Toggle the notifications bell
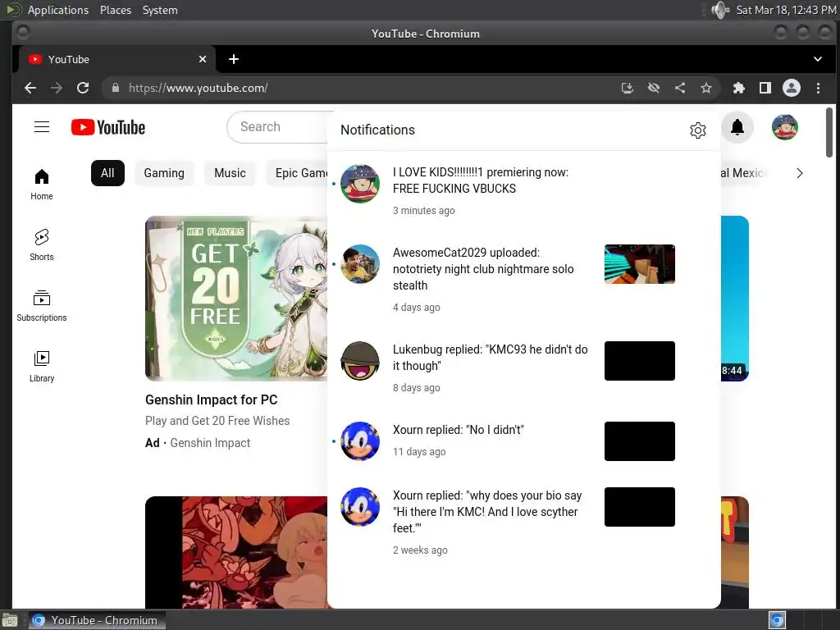Image resolution: width=840 pixels, height=630 pixels. (737, 127)
